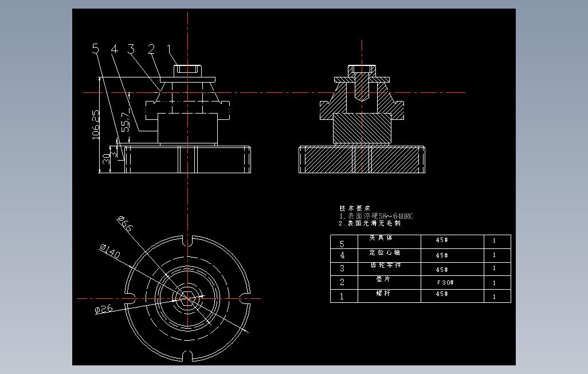Click the Ø140 diameter label
This screenshot has width=588, height=374.
110,251
